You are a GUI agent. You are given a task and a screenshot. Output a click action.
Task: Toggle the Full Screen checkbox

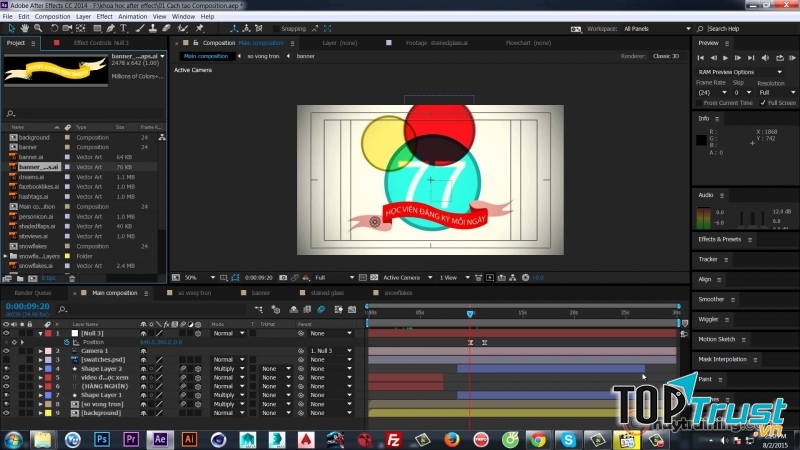pos(763,102)
